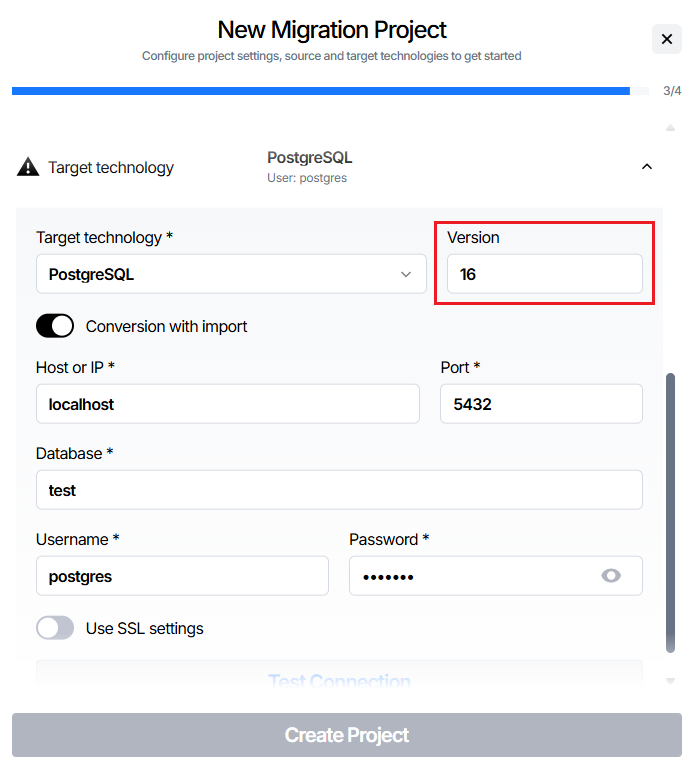Image resolution: width=692 pixels, height=763 pixels.
Task: Collapse the Target technology section chevron
Action: [x=647, y=167]
